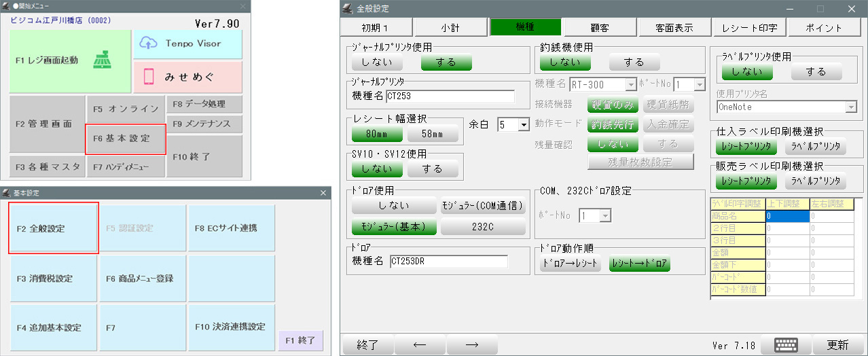Viewport: 868px width, 356px height.
Task: Click F10 終了 in start menu
Action: pos(204,156)
